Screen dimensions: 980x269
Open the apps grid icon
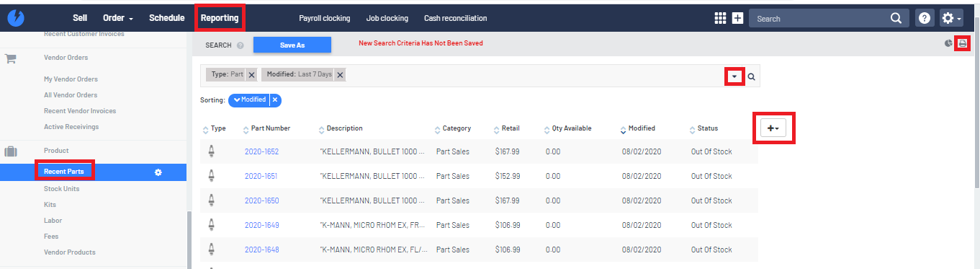pos(720,19)
